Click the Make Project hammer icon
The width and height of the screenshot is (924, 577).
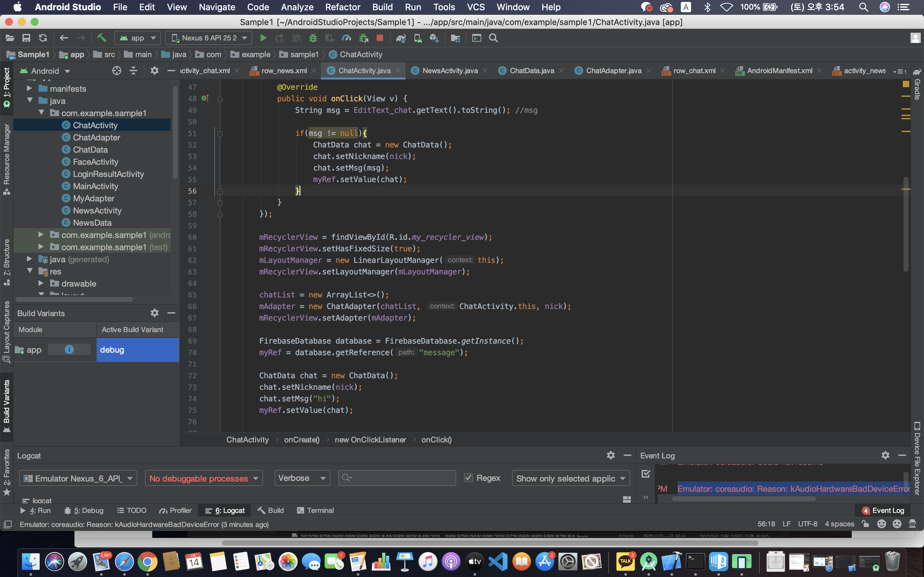click(101, 38)
